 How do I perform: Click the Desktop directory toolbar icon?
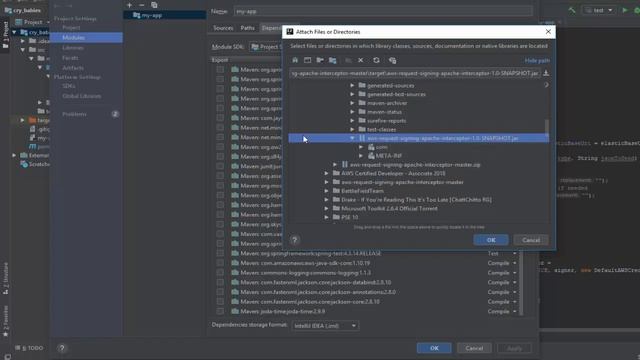pyautogui.click(x=307, y=60)
